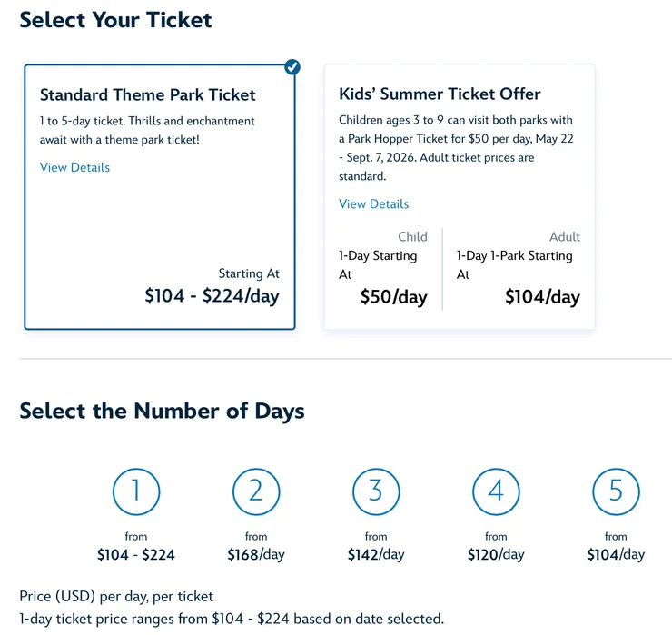
Task: Open View Details for Standard Theme Park Ticket
Action: coord(74,167)
